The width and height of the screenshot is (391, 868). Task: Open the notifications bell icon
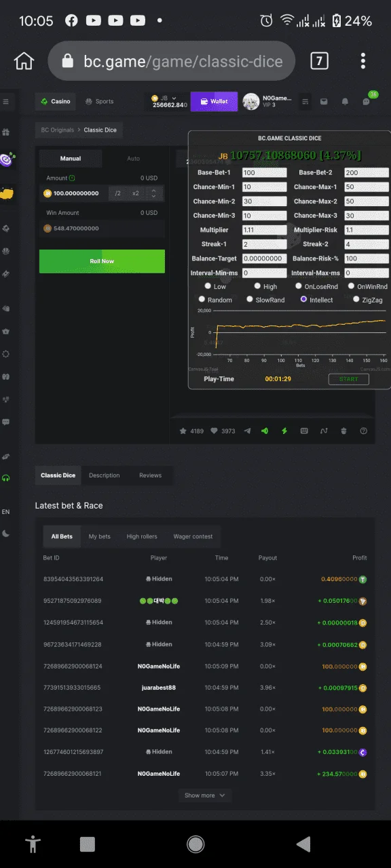click(345, 102)
